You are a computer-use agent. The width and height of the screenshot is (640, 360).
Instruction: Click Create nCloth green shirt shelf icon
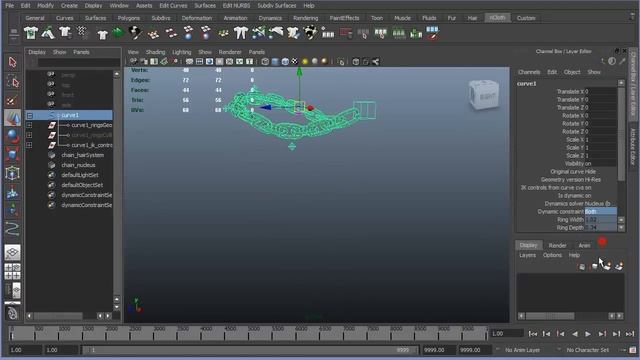[x=31, y=33]
